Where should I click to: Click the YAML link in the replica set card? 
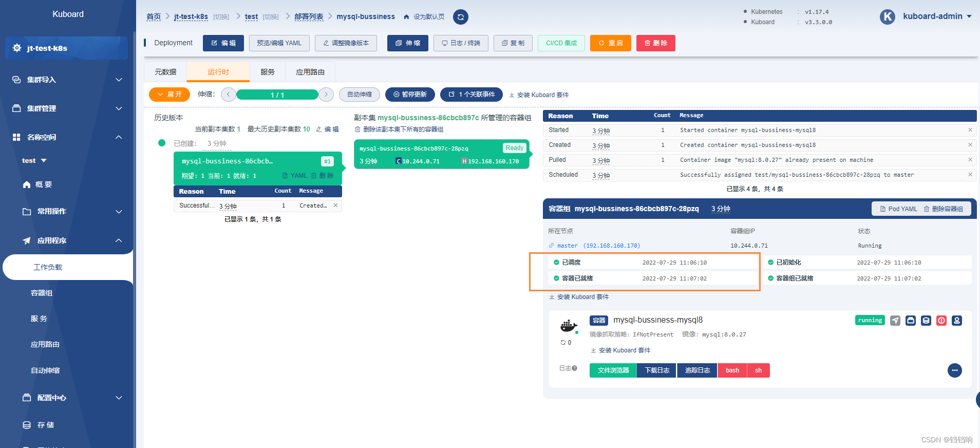click(x=295, y=176)
